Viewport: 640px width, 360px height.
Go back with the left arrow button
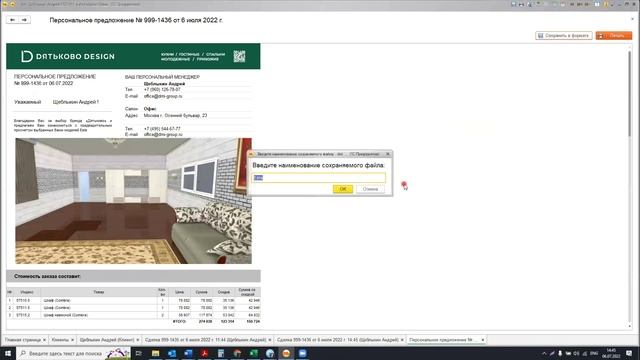click(12, 20)
